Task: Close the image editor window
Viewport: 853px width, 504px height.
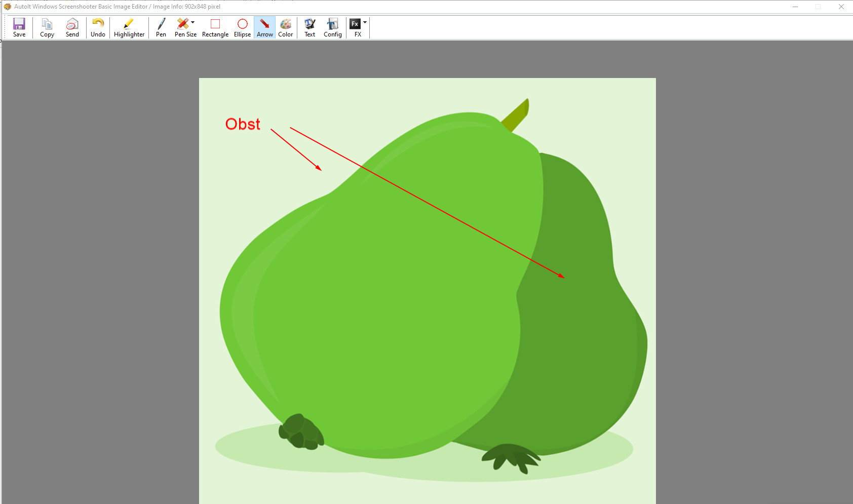Action: coord(841,7)
